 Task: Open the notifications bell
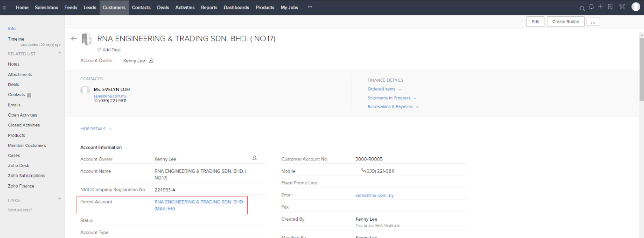click(592, 7)
